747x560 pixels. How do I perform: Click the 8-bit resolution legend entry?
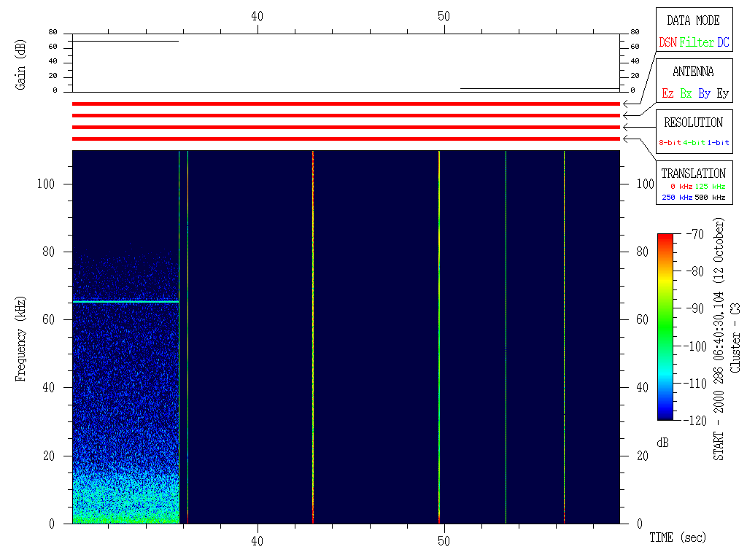(x=670, y=143)
